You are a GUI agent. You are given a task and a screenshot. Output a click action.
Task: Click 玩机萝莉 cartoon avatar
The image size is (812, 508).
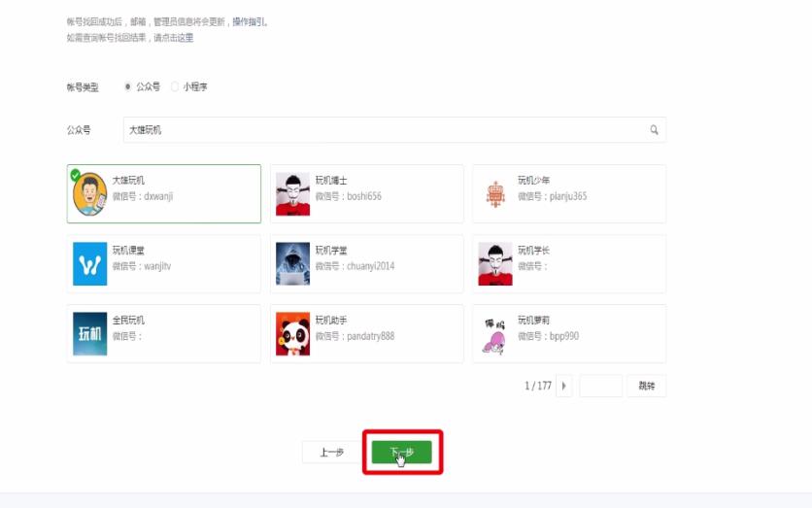[495, 334]
